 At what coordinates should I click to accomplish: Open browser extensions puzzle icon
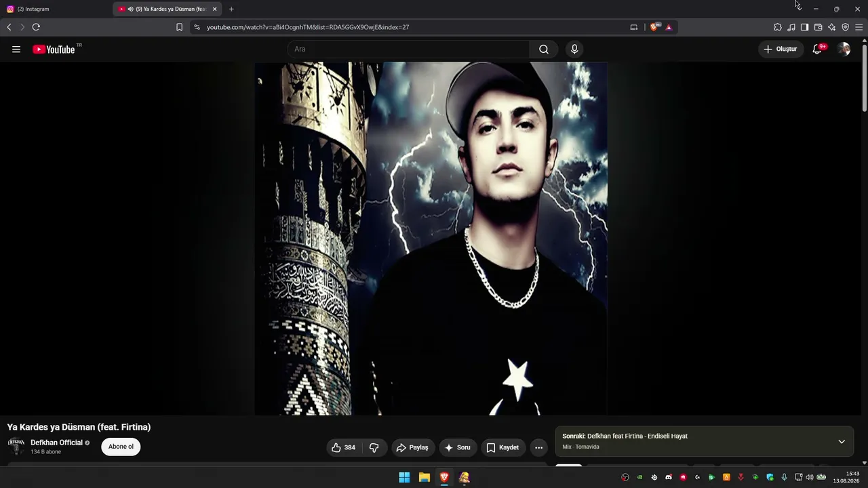click(x=778, y=27)
